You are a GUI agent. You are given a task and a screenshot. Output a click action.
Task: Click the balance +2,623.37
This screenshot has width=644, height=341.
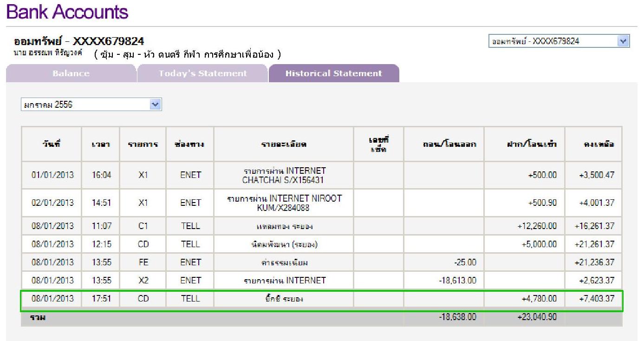[x=597, y=281]
